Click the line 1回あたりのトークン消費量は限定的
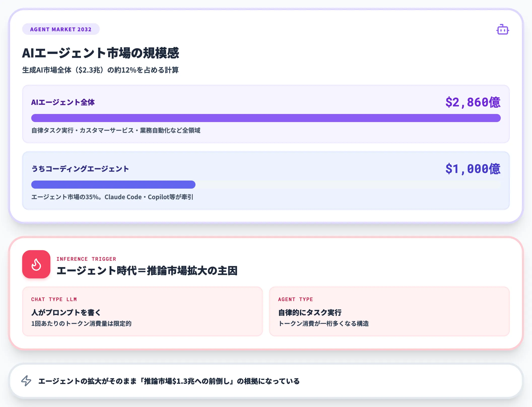This screenshot has width=532, height=407. click(81, 324)
